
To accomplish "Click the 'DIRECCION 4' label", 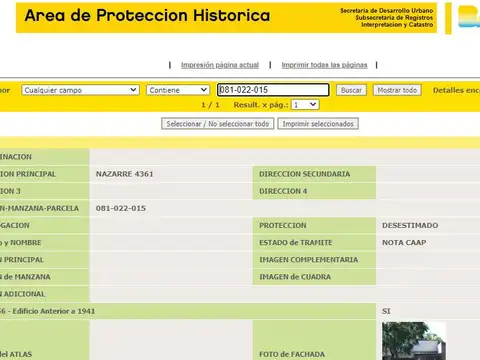I will pos(283,191).
